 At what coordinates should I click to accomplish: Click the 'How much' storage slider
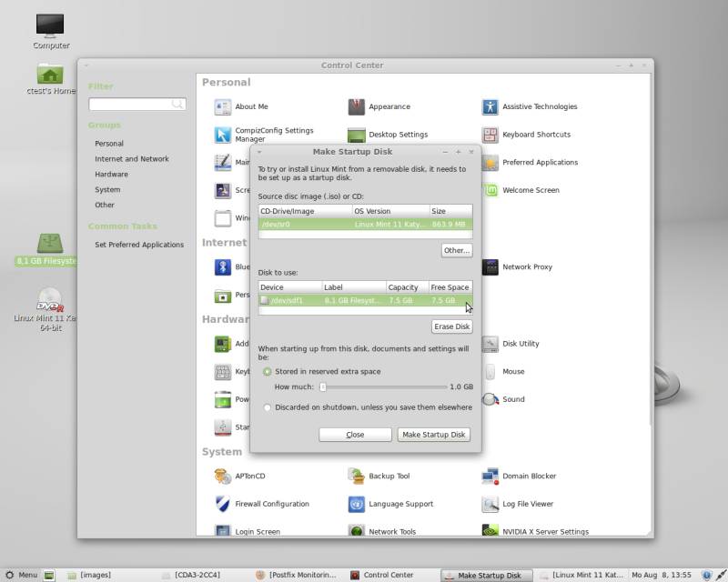(x=382, y=386)
